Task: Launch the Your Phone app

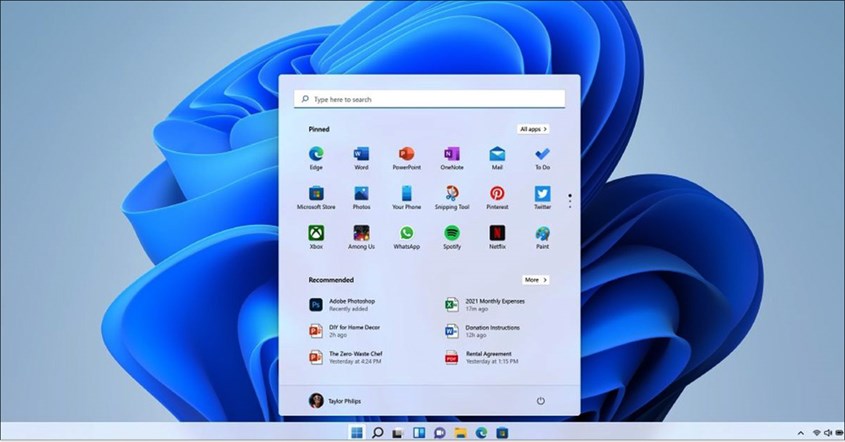Action: tap(406, 197)
